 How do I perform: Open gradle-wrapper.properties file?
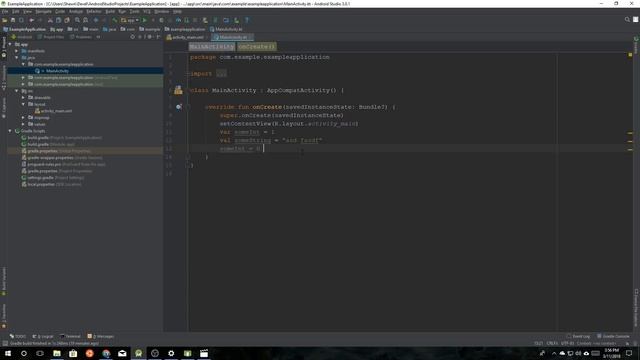pyautogui.click(x=62, y=158)
